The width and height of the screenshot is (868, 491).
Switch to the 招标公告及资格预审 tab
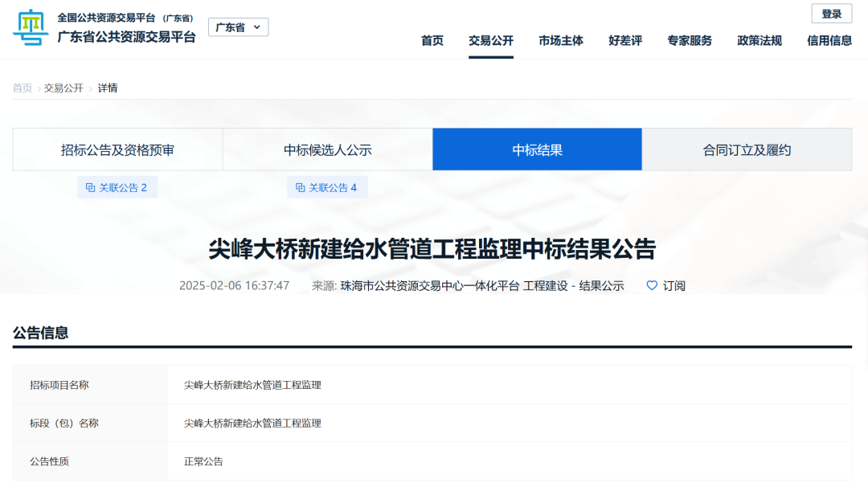117,149
